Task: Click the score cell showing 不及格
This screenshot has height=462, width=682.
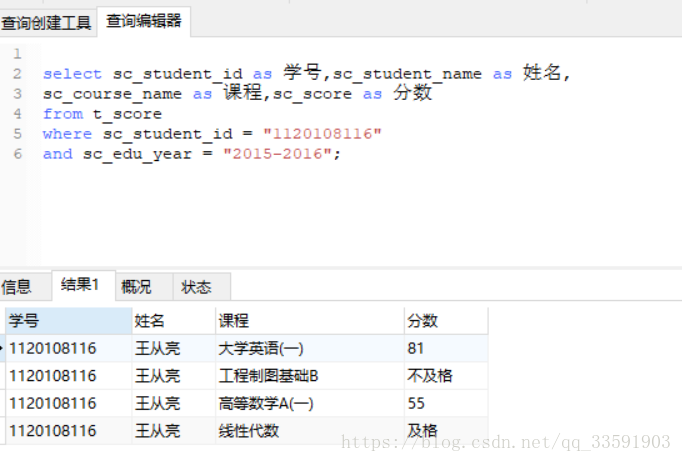Action: [x=446, y=376]
